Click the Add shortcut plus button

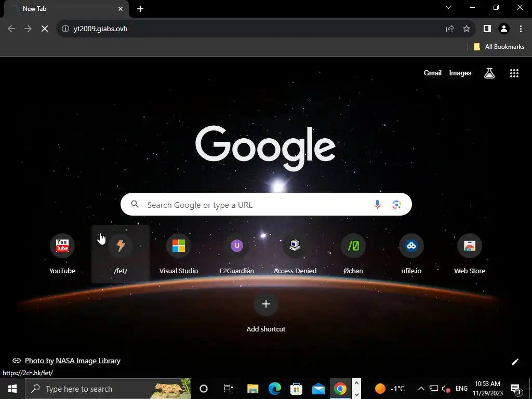pos(266,304)
